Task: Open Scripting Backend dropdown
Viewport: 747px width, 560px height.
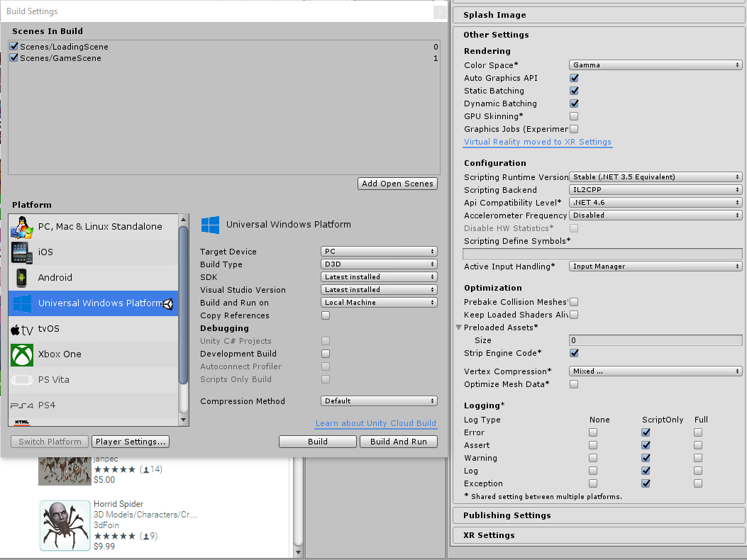Action: (x=655, y=189)
